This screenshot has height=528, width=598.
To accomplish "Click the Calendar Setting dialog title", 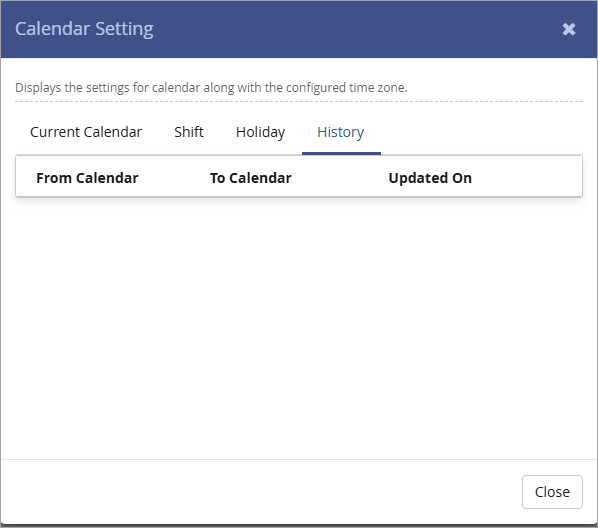I will click(84, 29).
